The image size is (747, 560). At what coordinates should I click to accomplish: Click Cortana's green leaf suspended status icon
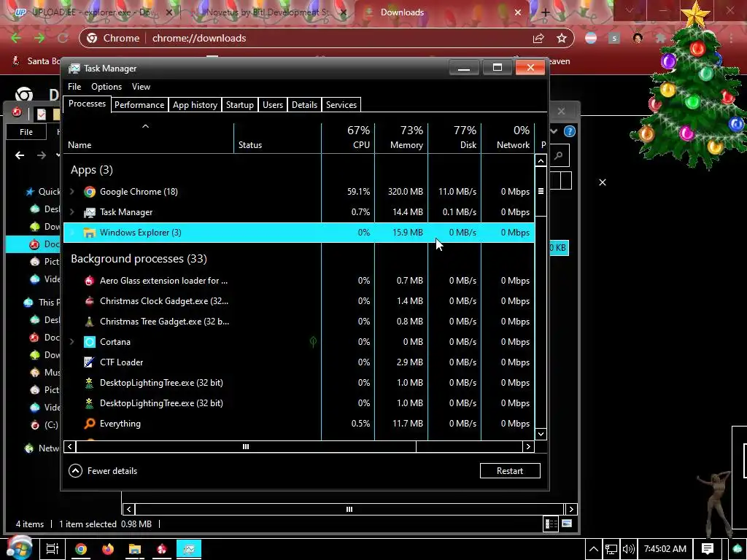point(313,341)
